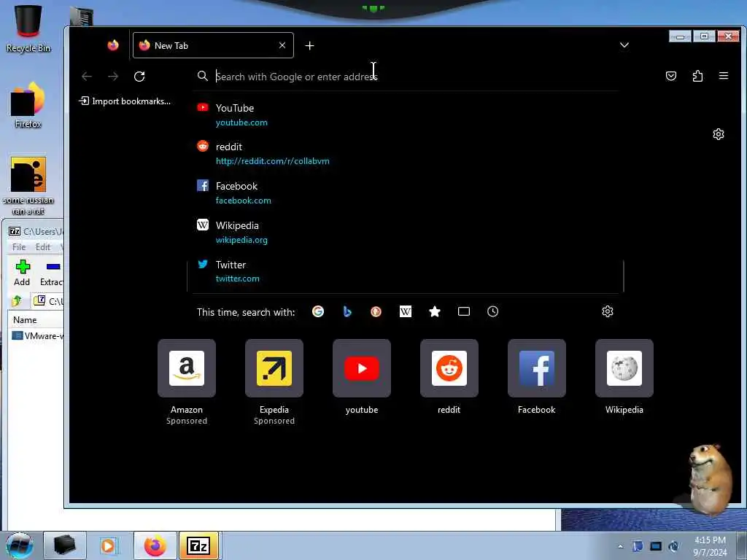747x560 pixels.
Task: Select the New Tab tab
Action: click(x=213, y=45)
